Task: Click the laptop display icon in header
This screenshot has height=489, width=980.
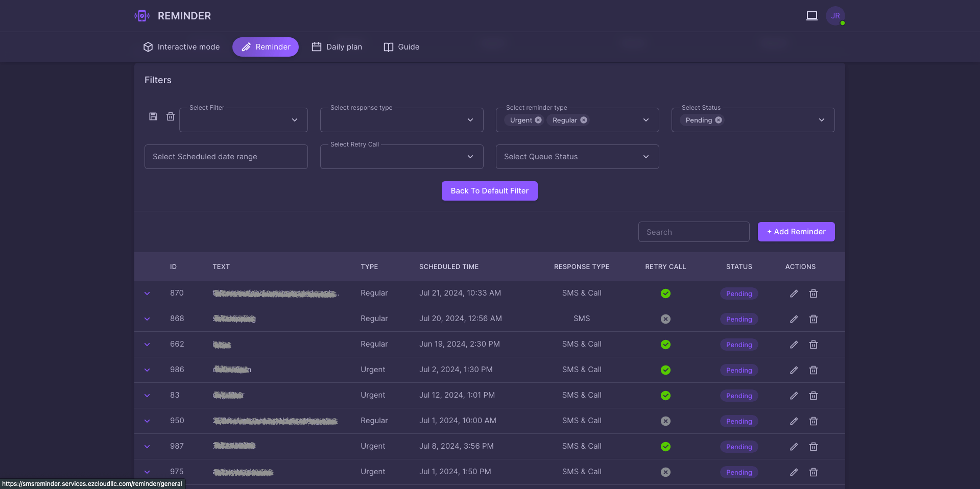Action: 812,16
